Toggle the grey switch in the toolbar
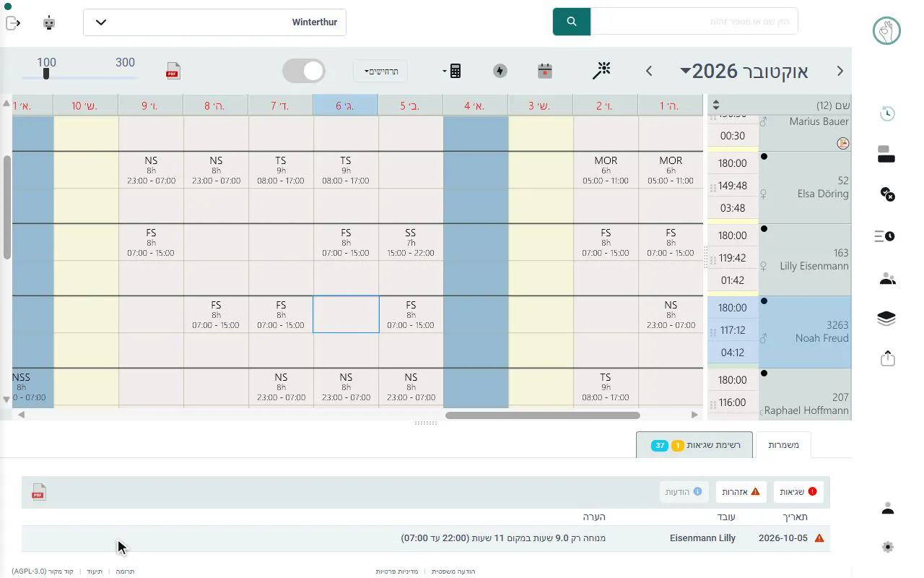This screenshot has width=924, height=578. click(x=304, y=71)
